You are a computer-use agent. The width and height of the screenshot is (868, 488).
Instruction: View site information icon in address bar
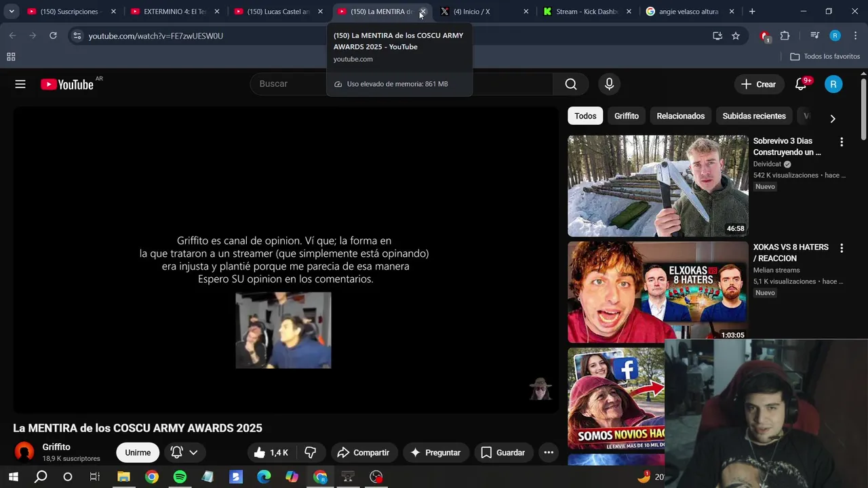tap(77, 36)
